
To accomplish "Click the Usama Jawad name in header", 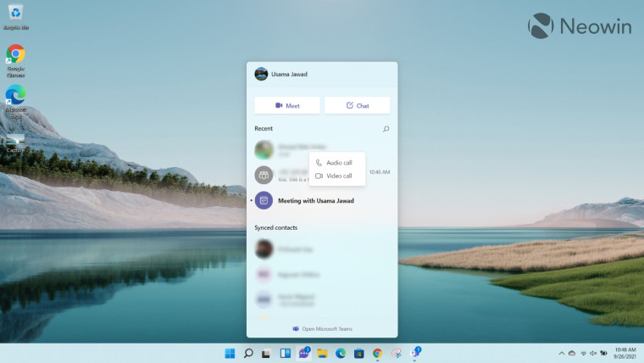I will (289, 75).
